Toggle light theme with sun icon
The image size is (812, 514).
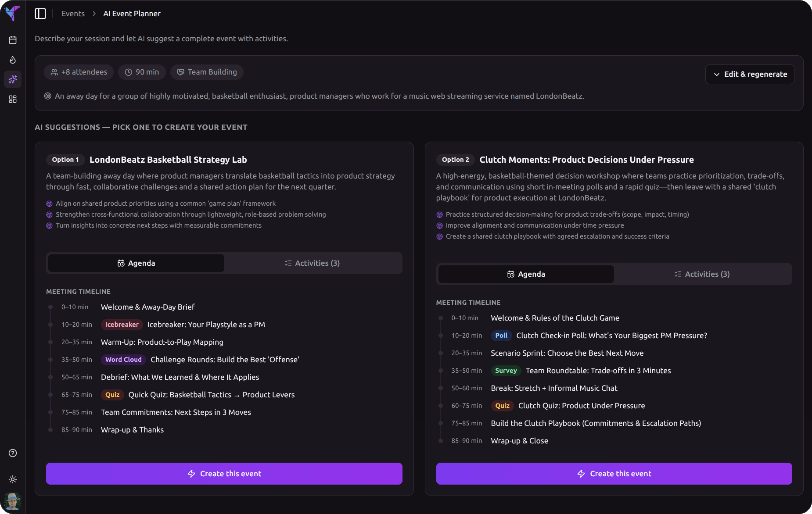tap(13, 479)
